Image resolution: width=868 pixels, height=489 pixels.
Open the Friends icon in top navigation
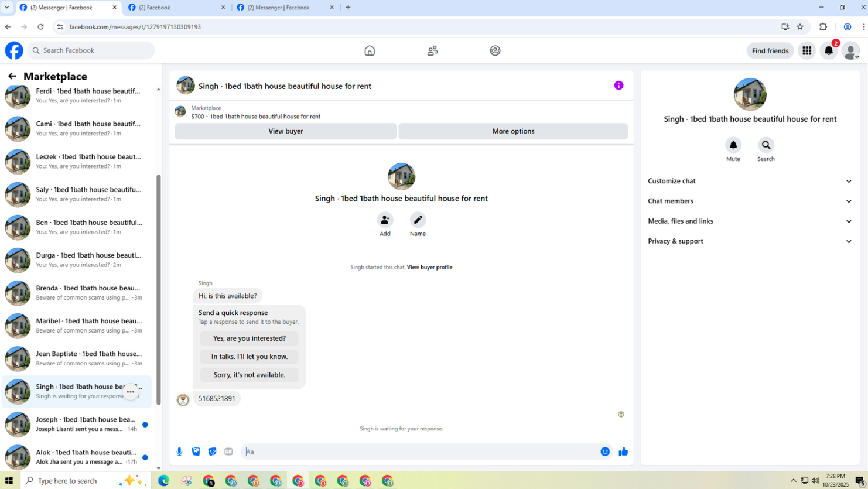tap(433, 50)
